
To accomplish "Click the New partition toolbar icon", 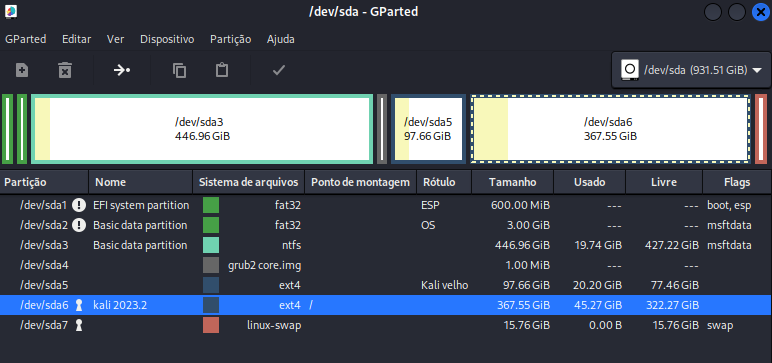I will (x=22, y=70).
